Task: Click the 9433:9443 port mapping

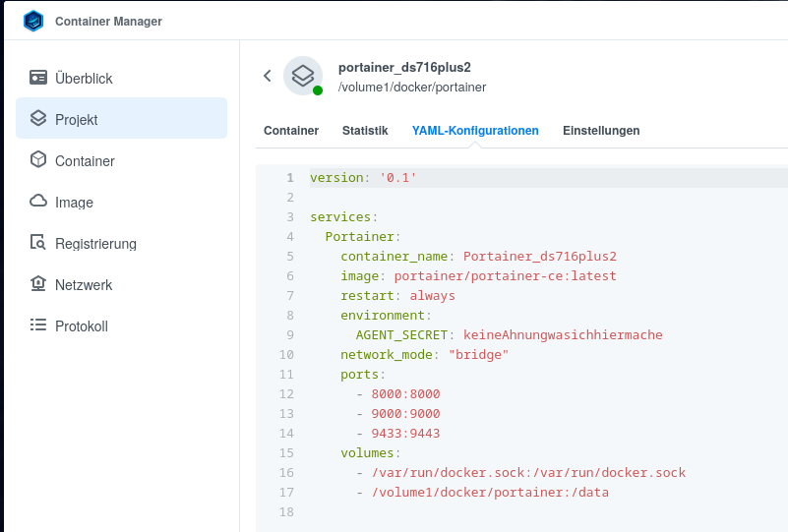Action: coord(405,433)
